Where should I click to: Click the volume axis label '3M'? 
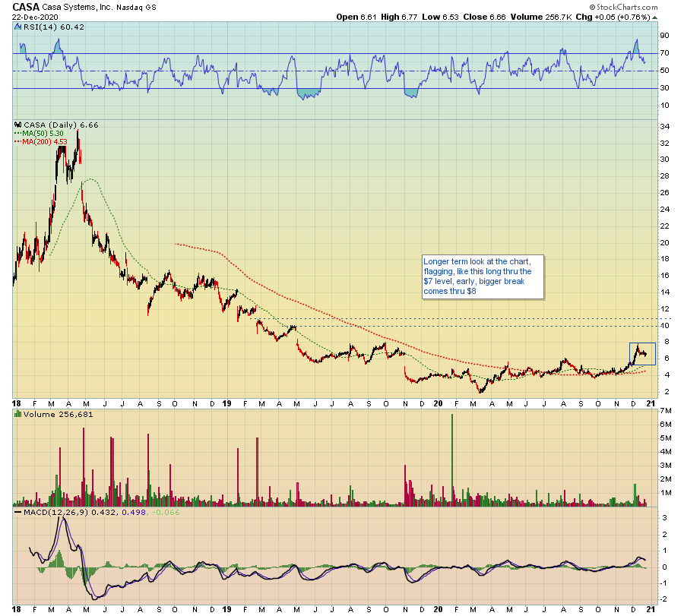point(666,466)
